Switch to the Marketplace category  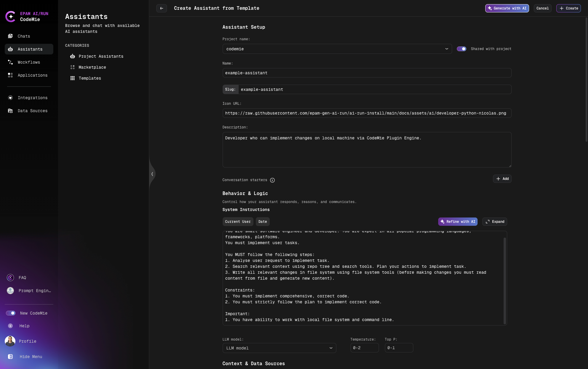(92, 67)
